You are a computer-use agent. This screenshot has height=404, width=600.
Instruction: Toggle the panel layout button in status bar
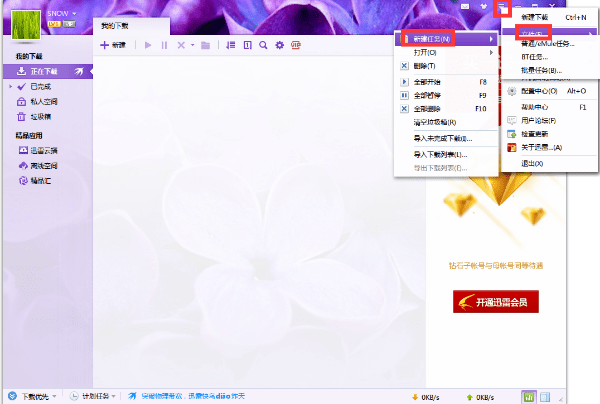click(x=545, y=397)
